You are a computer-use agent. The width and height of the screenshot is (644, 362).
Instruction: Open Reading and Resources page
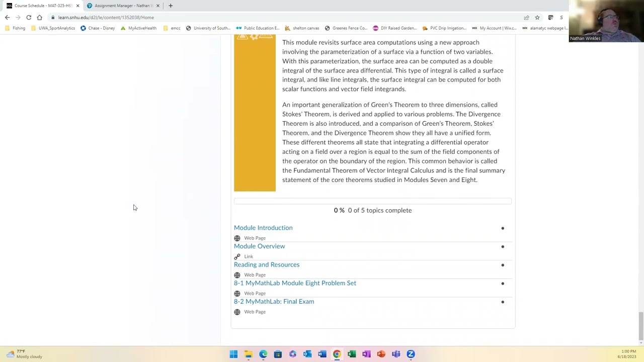[x=267, y=265]
